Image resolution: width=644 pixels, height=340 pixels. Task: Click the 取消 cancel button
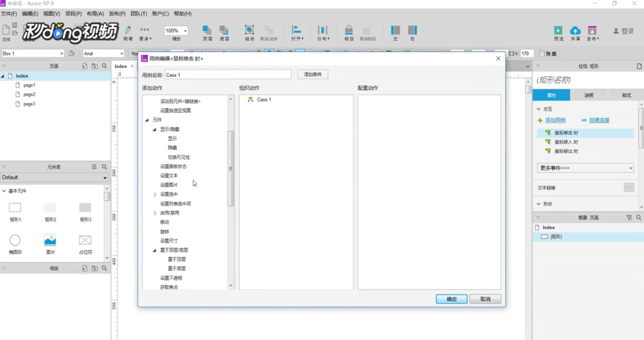coord(485,299)
